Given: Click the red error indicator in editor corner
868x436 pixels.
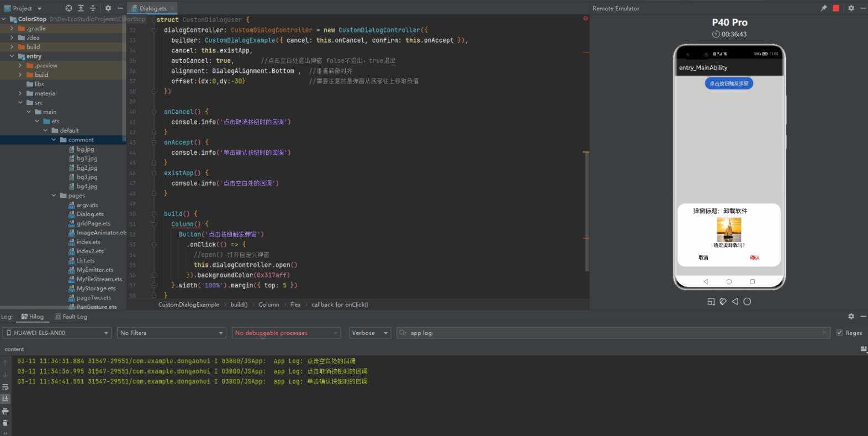Looking at the screenshot, I should (x=585, y=18).
